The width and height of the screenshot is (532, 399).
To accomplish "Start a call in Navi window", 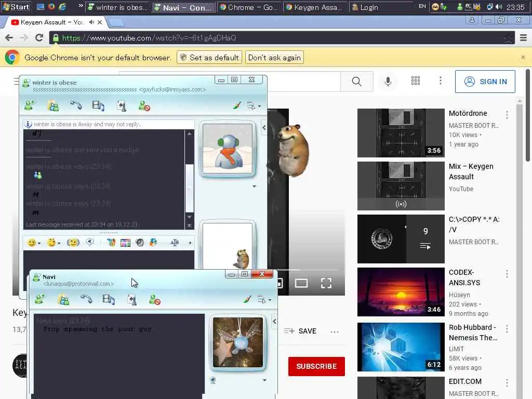I will [x=86, y=299].
